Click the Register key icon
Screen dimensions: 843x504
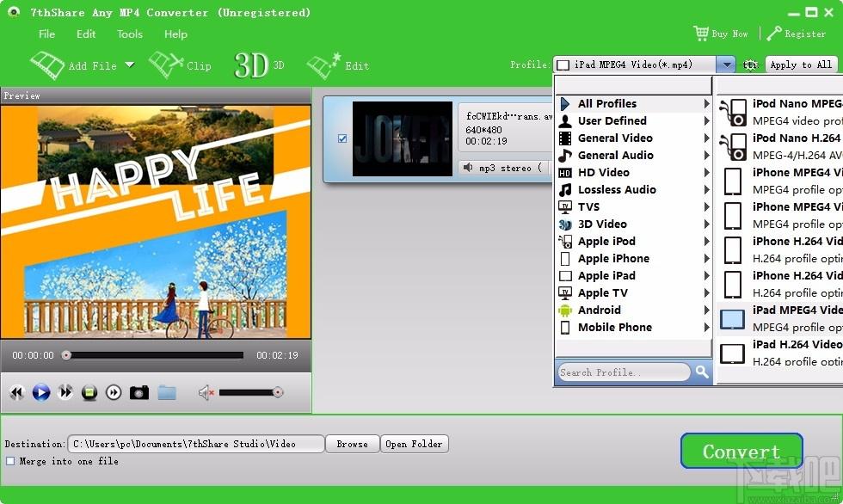[774, 34]
